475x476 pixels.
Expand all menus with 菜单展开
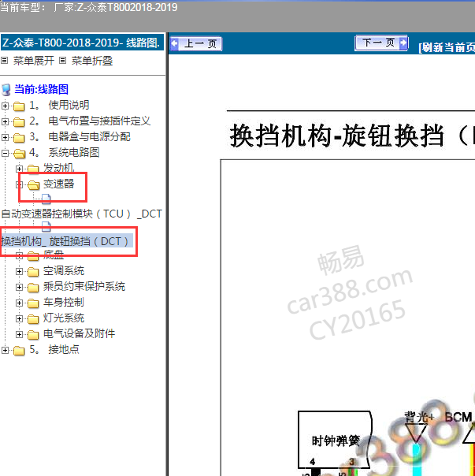pyautogui.click(x=34, y=61)
